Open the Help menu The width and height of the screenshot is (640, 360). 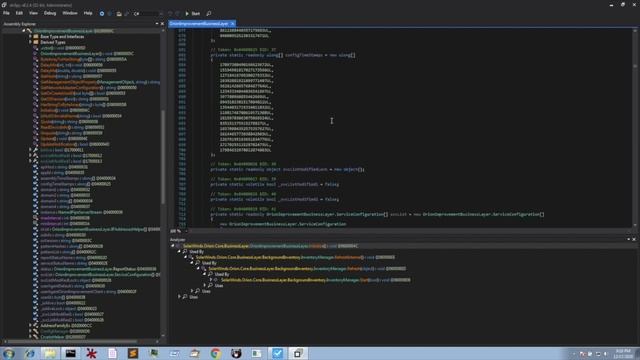tap(88, 13)
